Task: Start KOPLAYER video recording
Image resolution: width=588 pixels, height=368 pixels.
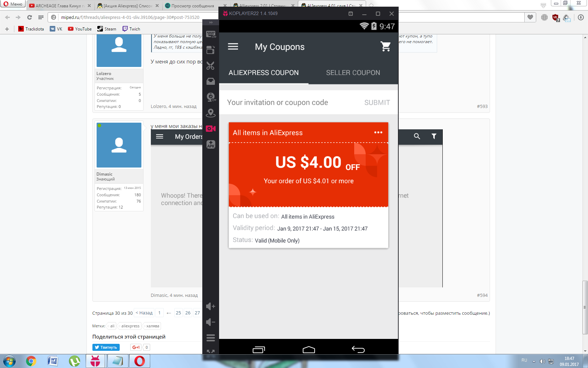Action: click(211, 129)
